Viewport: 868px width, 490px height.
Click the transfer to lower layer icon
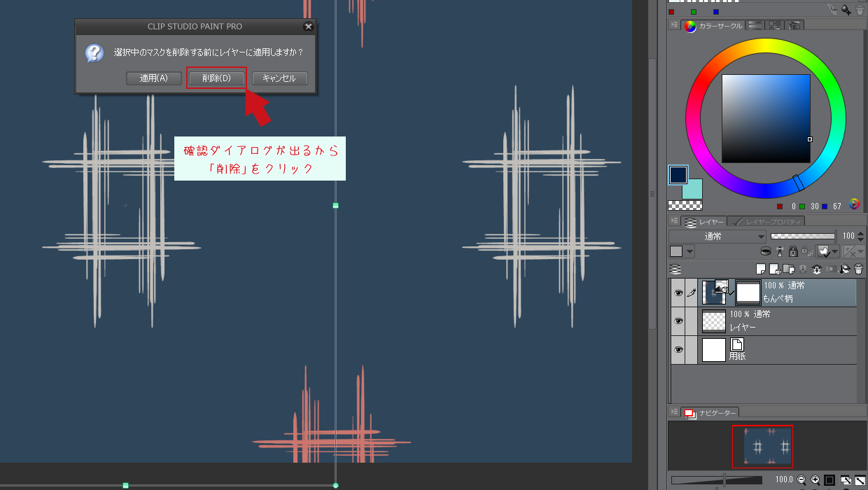coord(804,268)
